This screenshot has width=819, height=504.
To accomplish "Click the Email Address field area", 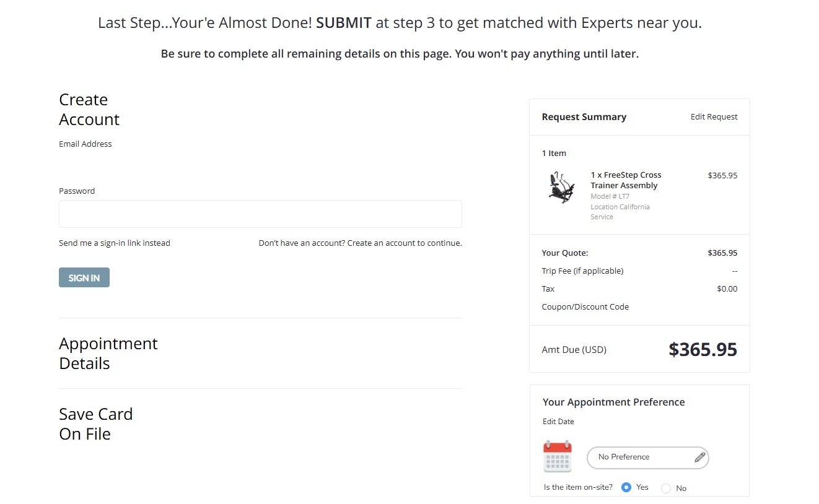I will (260, 164).
